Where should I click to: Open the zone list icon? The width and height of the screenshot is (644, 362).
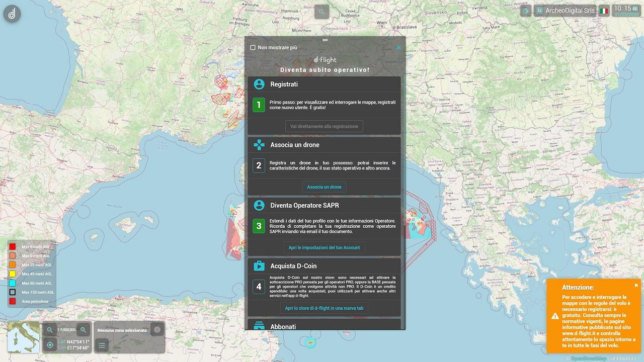[102, 345]
